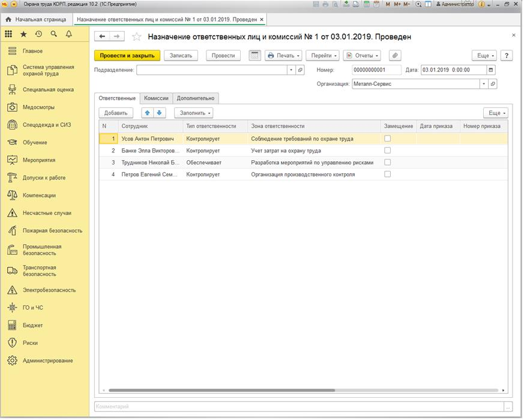The height and width of the screenshot is (420, 524).
Task: Click the M+ memory add button
Action: coord(398,4)
